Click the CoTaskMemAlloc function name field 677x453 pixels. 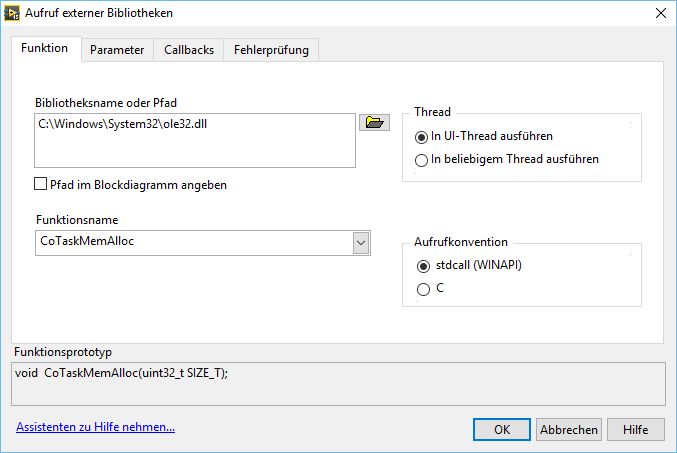tap(193, 242)
